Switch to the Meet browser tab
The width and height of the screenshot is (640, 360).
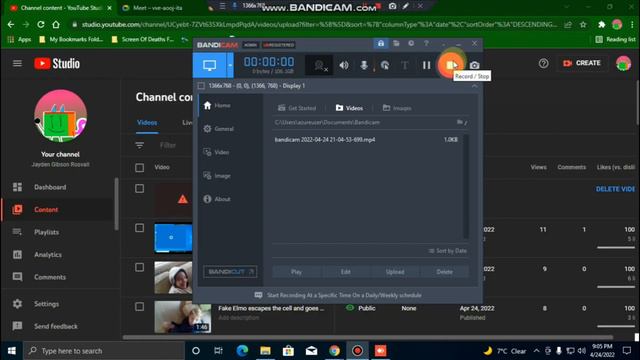point(157,8)
